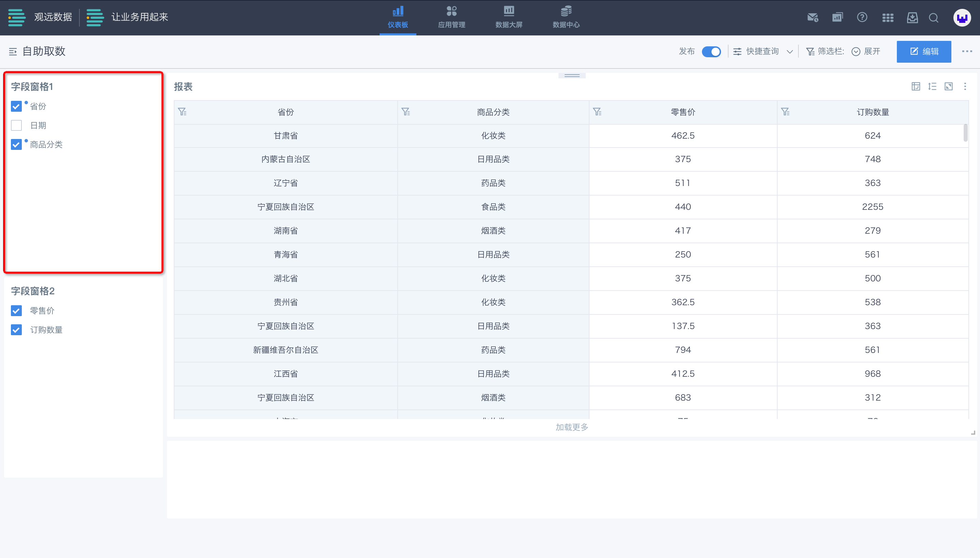
Task: Click the report fullscreen expand icon
Action: pyautogui.click(x=948, y=87)
